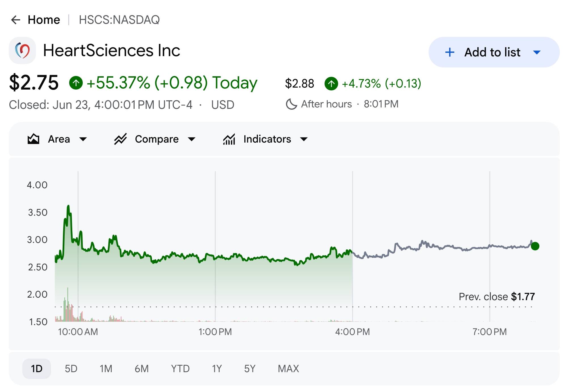570x392 pixels.
Task: Click the Closed: Jun 23 timestamp
Action: click(101, 105)
